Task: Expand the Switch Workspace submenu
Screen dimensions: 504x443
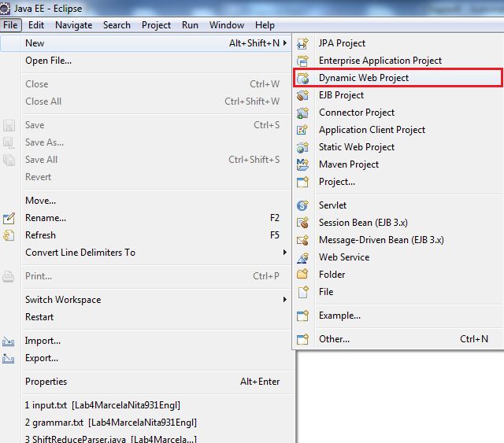Action: pos(285,300)
